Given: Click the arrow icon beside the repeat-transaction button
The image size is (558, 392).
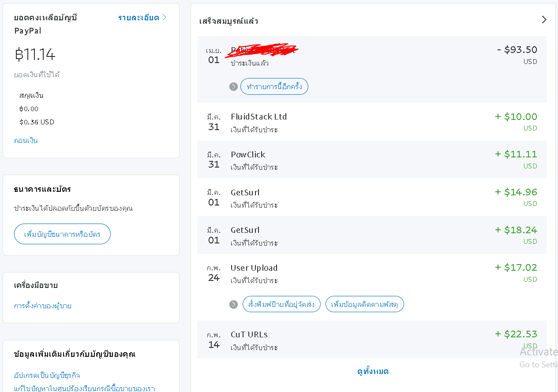Looking at the screenshot, I should pyautogui.click(x=234, y=86).
